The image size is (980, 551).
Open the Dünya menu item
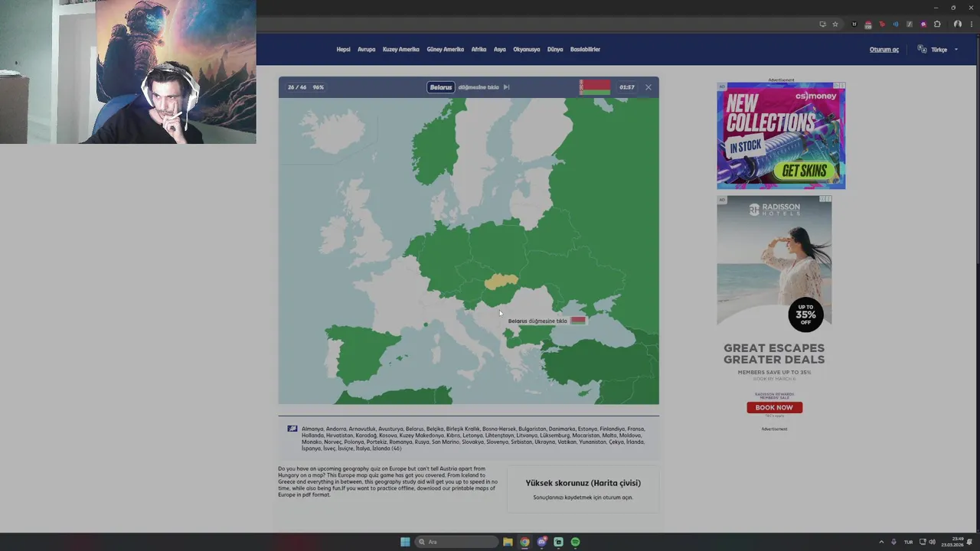(555, 49)
